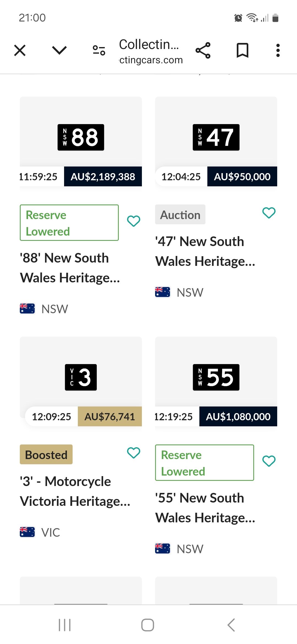The width and height of the screenshot is (297, 644).
Task: Expand the tab minimize chevron
Action: tap(59, 50)
